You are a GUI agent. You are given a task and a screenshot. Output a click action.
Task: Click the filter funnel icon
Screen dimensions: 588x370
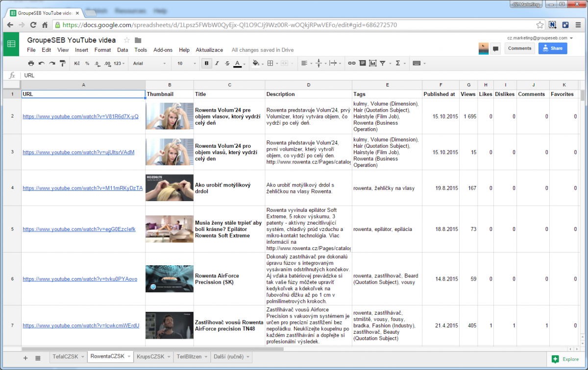coord(383,63)
